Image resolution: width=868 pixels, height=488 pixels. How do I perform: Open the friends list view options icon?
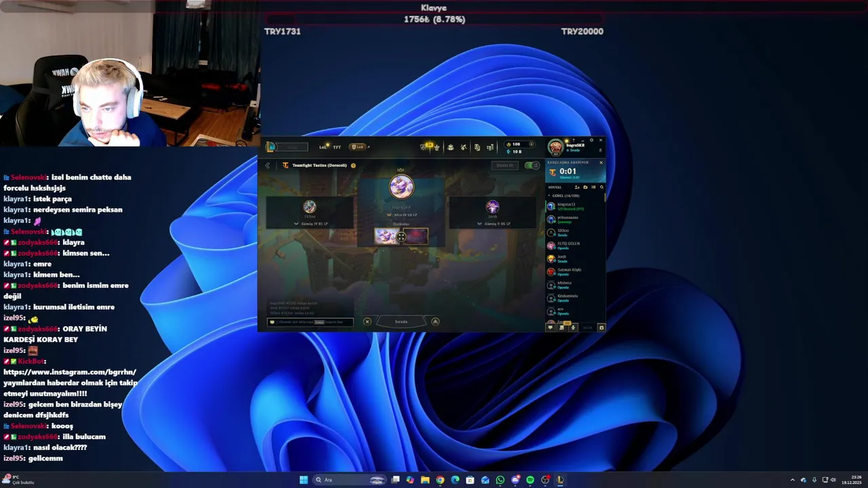click(x=593, y=187)
